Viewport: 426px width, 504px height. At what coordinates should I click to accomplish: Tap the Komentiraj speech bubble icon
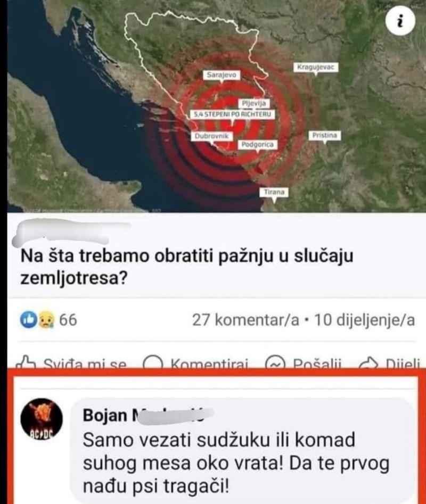(x=153, y=362)
